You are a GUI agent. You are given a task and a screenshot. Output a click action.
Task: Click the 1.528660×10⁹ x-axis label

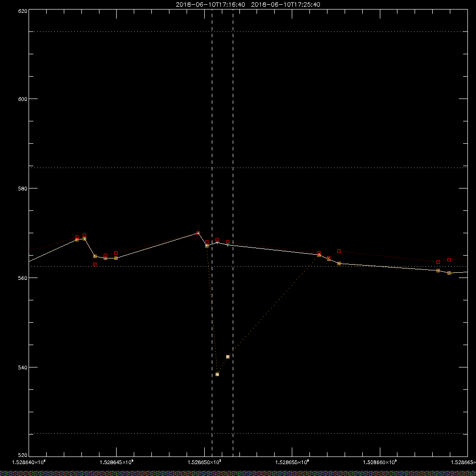tap(380, 462)
